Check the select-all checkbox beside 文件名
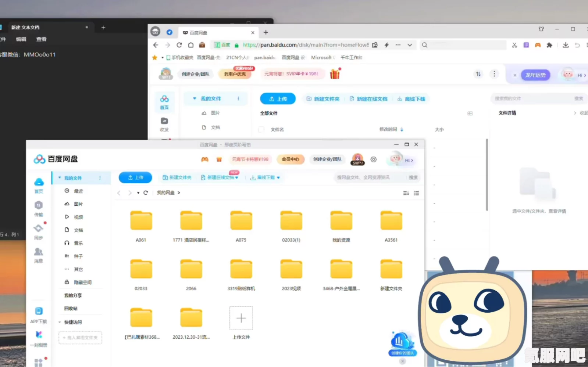Image resolution: width=588 pixels, height=367 pixels. click(x=261, y=129)
